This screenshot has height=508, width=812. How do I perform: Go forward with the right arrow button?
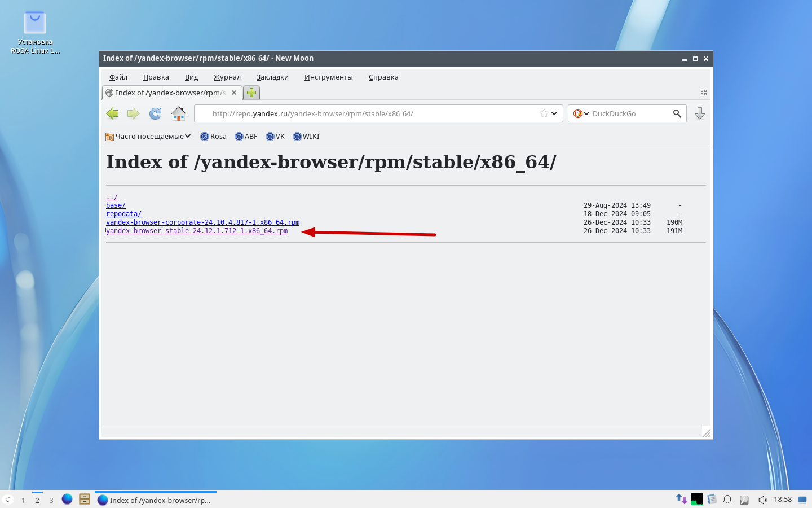pos(134,113)
